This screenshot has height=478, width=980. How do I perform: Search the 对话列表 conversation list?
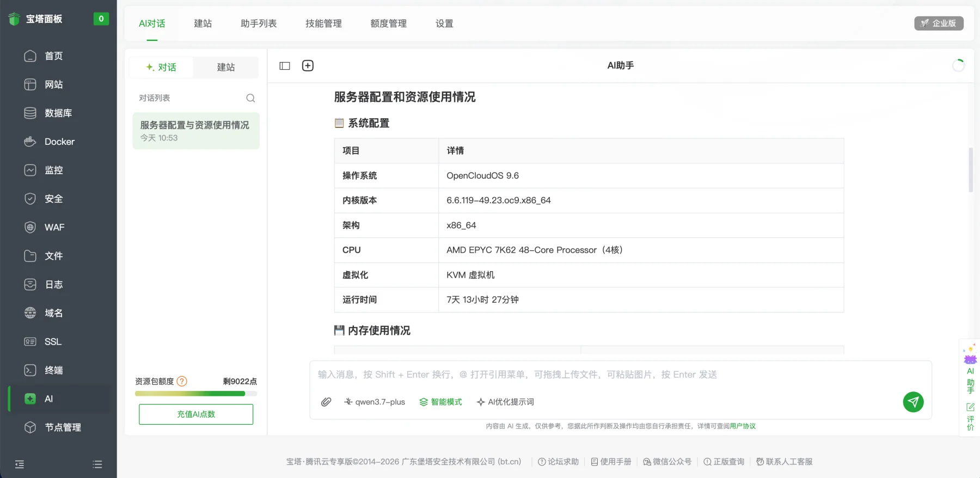(x=250, y=98)
